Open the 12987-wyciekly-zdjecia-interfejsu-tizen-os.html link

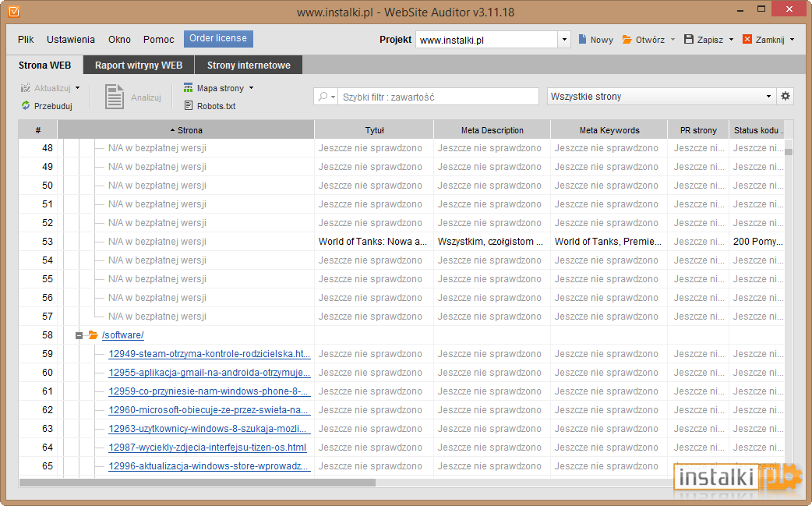(x=207, y=448)
